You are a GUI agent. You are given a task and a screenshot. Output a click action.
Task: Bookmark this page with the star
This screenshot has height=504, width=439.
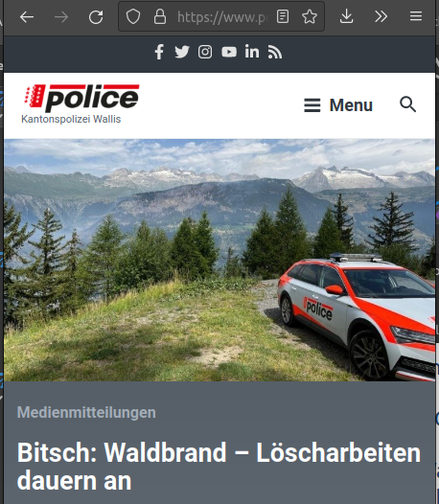click(x=310, y=16)
